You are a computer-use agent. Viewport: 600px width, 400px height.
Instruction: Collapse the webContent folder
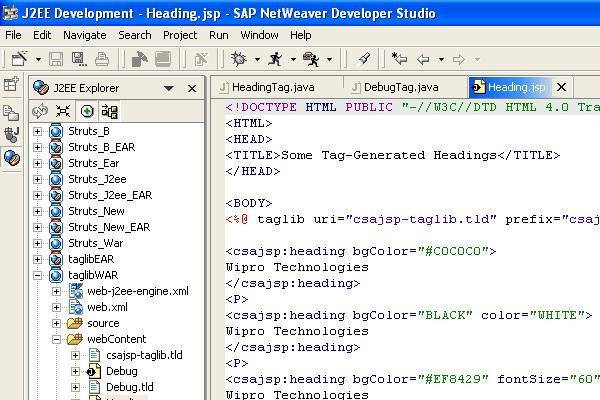tap(56, 339)
